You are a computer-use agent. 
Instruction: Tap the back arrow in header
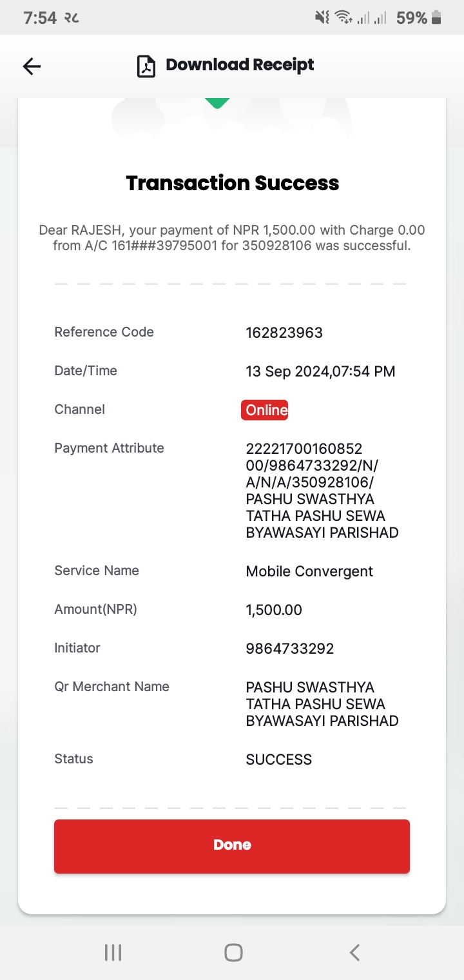(x=32, y=66)
